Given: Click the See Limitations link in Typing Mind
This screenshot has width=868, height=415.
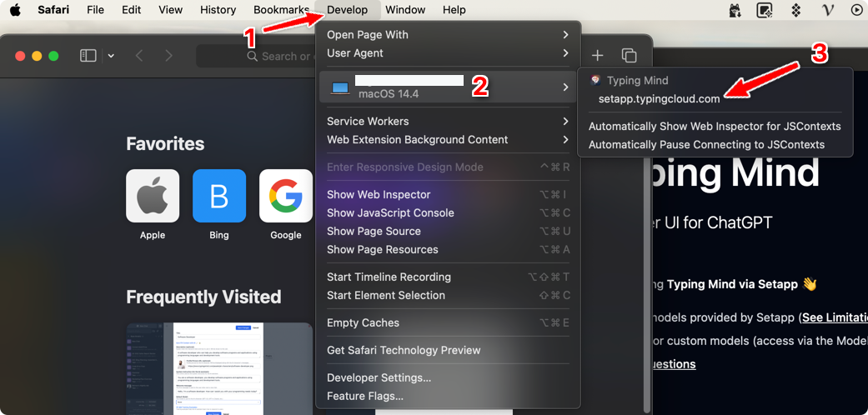Looking at the screenshot, I should point(835,317).
